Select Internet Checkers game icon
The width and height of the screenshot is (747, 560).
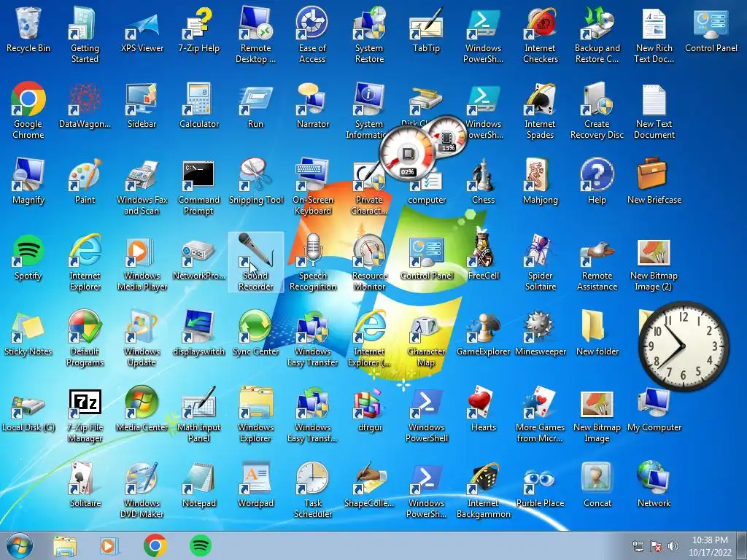point(541,24)
